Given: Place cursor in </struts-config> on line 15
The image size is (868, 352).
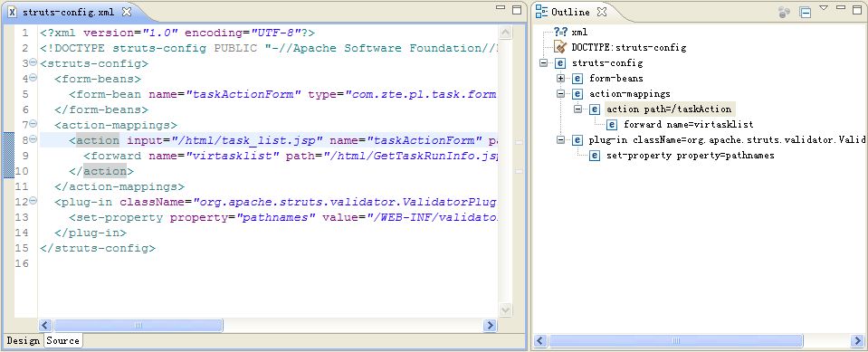Looking at the screenshot, I should [x=98, y=248].
